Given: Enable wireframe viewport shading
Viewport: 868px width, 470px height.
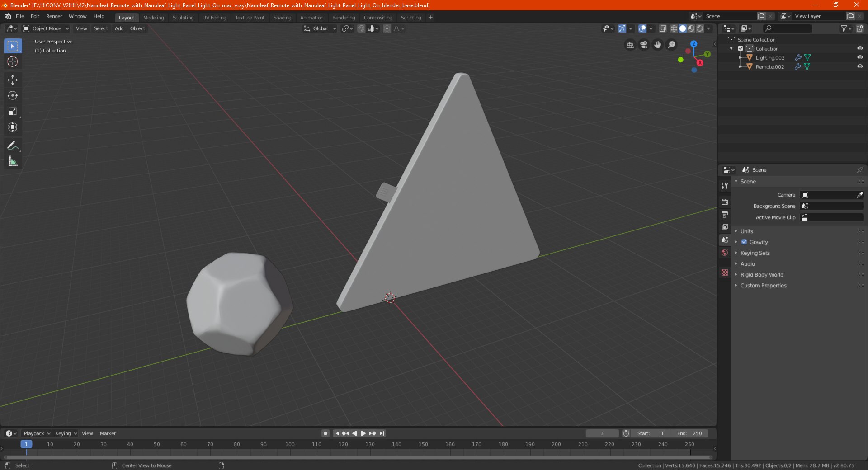Looking at the screenshot, I should point(674,28).
